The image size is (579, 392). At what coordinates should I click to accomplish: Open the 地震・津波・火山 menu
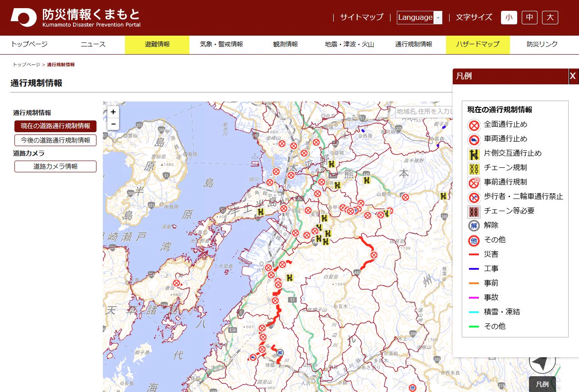click(349, 44)
